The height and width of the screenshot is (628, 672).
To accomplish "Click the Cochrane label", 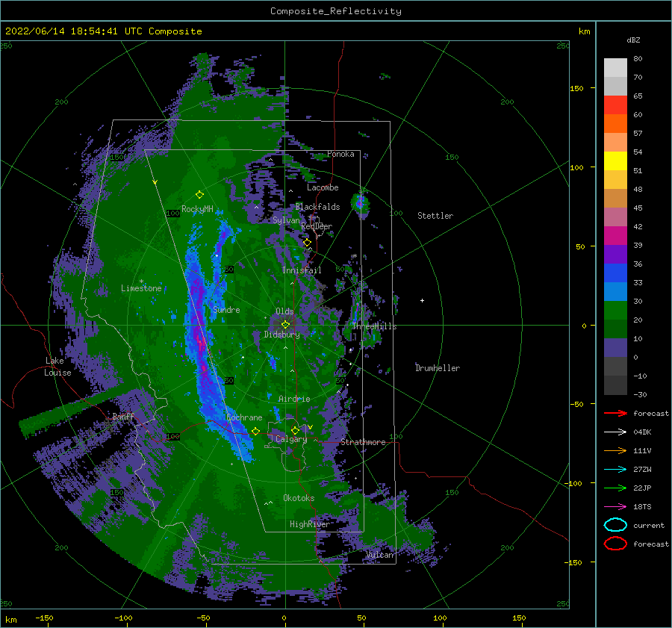I will (x=244, y=417).
